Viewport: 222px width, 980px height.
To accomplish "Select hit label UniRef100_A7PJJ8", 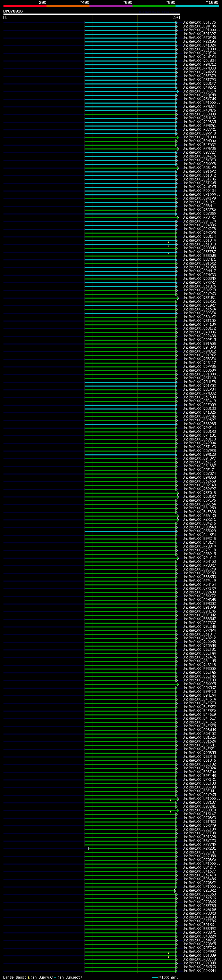I will click(199, 550).
